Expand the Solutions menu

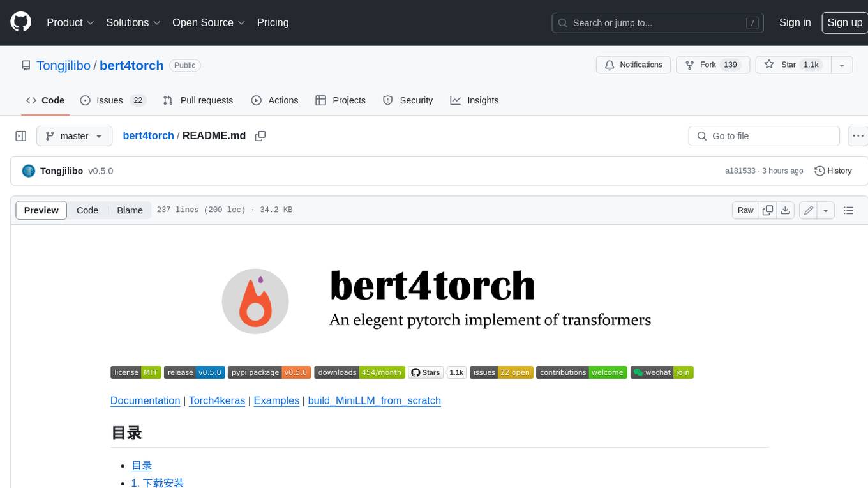click(133, 22)
